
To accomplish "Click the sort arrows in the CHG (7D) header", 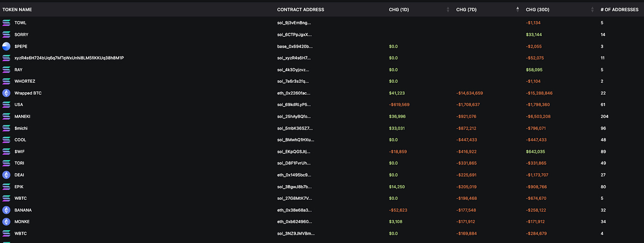I will (x=518, y=10).
